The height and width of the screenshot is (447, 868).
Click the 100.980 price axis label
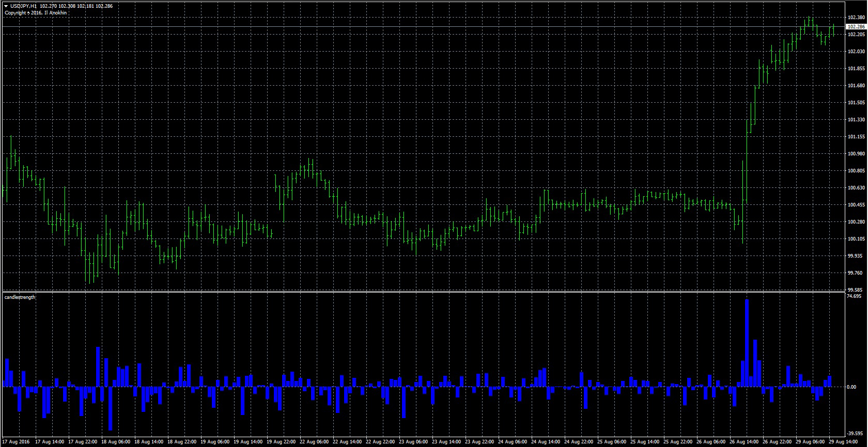point(856,154)
